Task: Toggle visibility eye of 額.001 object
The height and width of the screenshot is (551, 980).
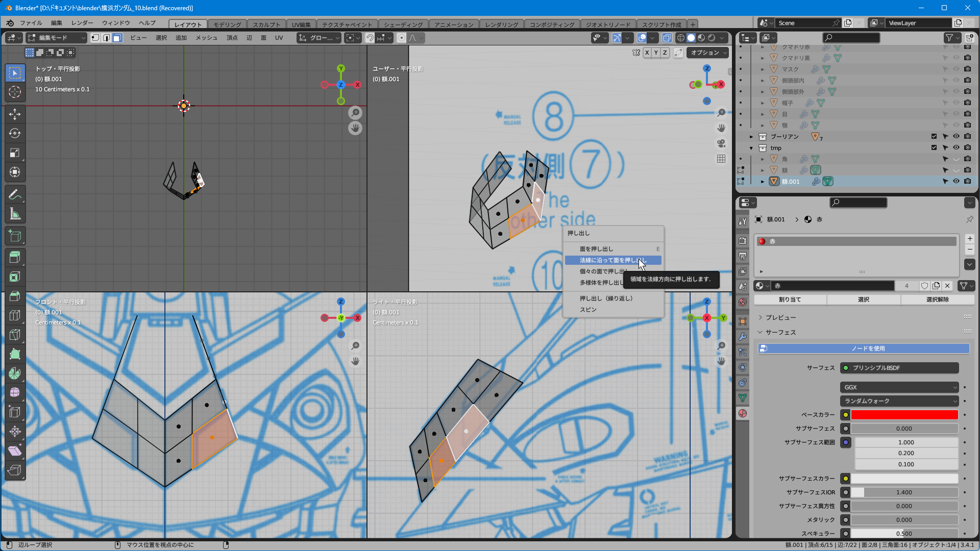Action: coord(956,181)
